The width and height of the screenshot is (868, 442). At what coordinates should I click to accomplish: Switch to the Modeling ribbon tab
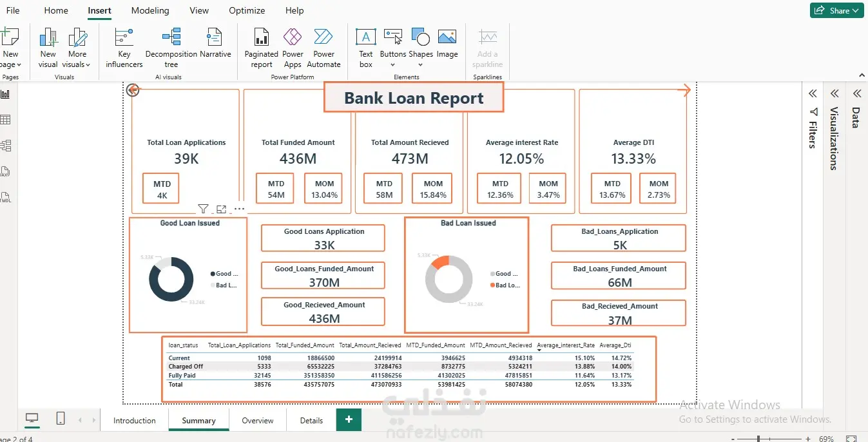tap(150, 10)
